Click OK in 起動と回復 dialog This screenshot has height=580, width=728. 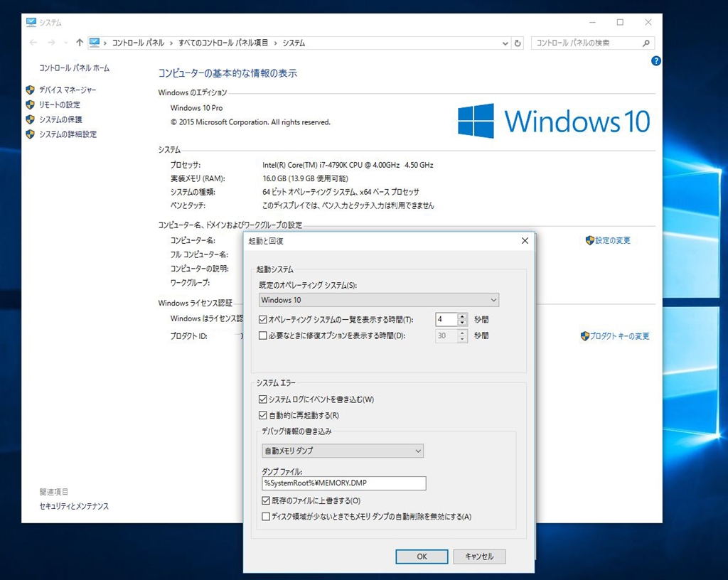point(422,557)
